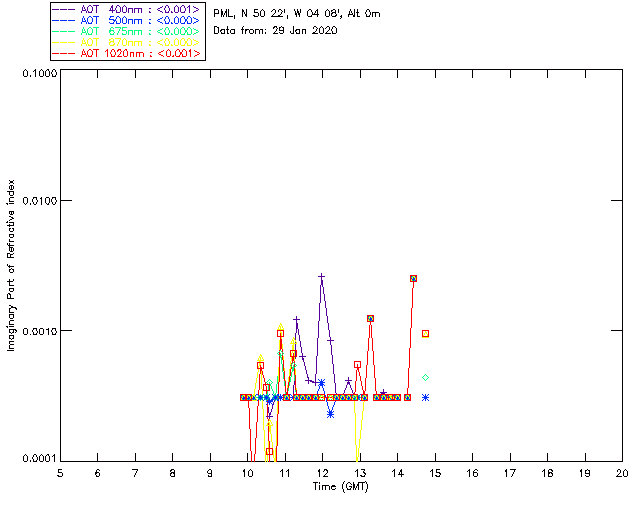
Task: Click the isolated blue asterisk marker near 14.75h
Action: coord(425,398)
